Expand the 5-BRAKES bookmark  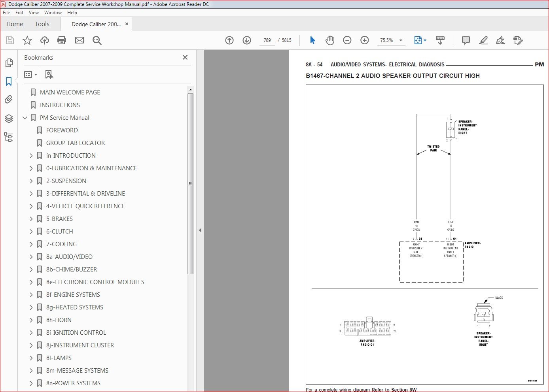click(x=31, y=219)
